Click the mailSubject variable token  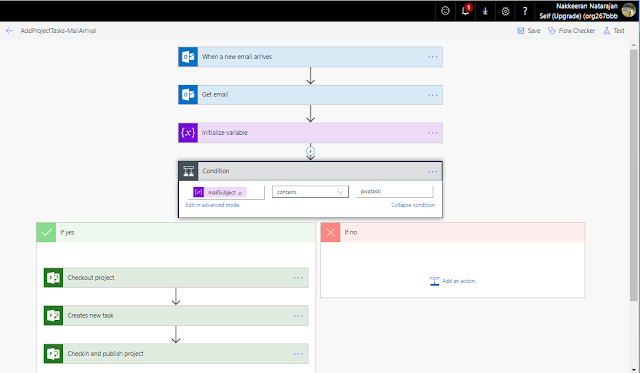click(x=219, y=192)
